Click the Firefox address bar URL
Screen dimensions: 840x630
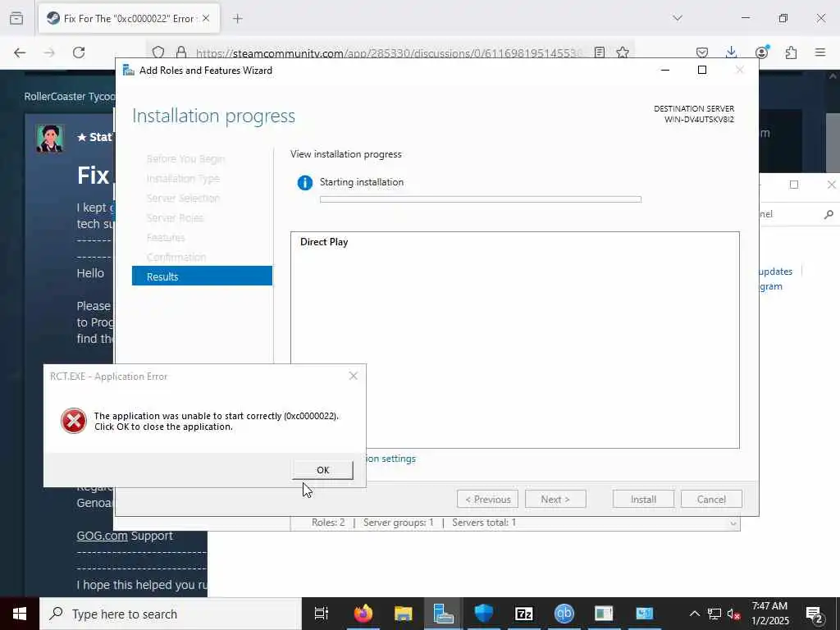pyautogui.click(x=390, y=53)
